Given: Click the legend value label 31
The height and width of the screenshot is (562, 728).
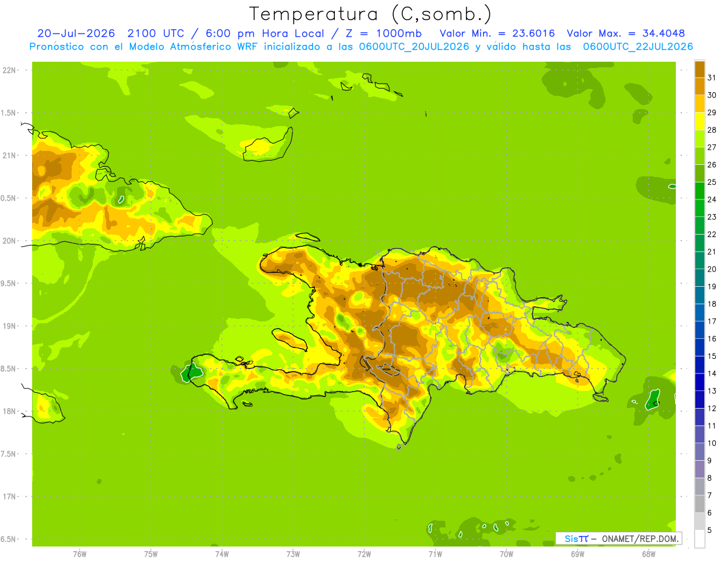Looking at the screenshot, I should point(712,78).
